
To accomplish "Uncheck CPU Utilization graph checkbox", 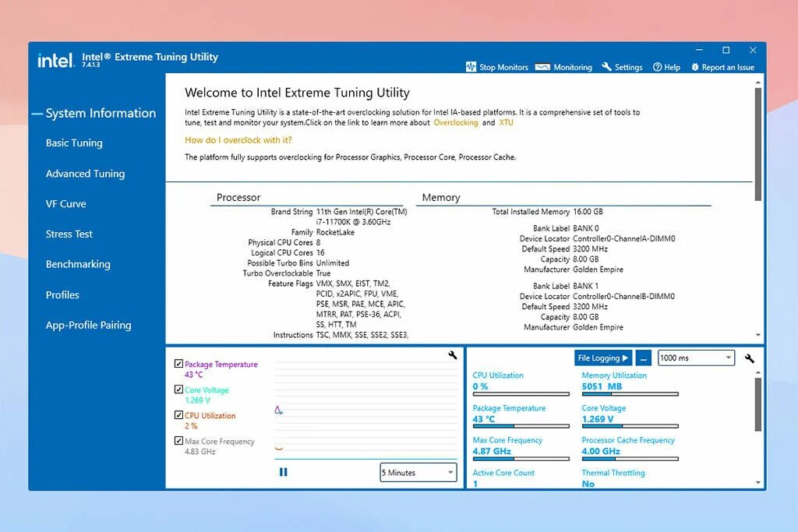I will click(x=178, y=414).
